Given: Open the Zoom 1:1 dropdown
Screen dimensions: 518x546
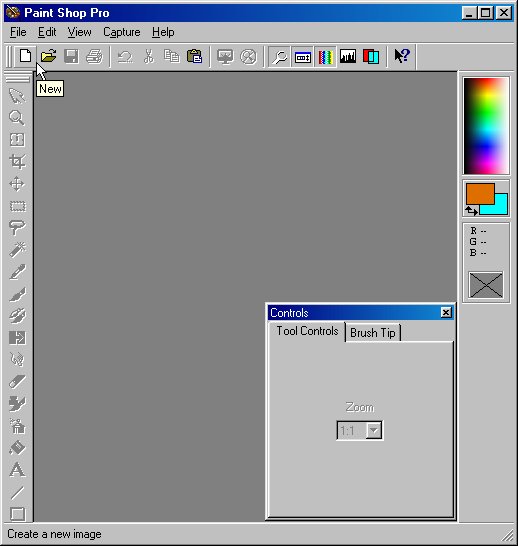Looking at the screenshot, I should pyautogui.click(x=374, y=431).
